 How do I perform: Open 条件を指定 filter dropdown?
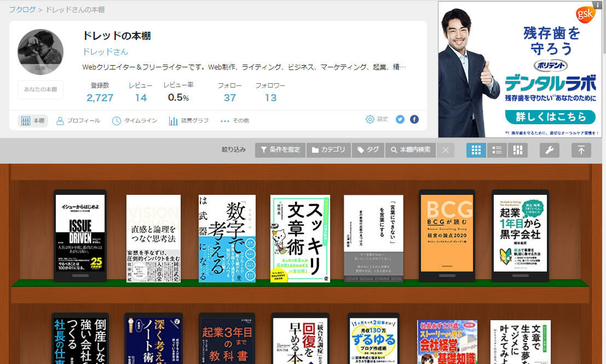point(280,150)
